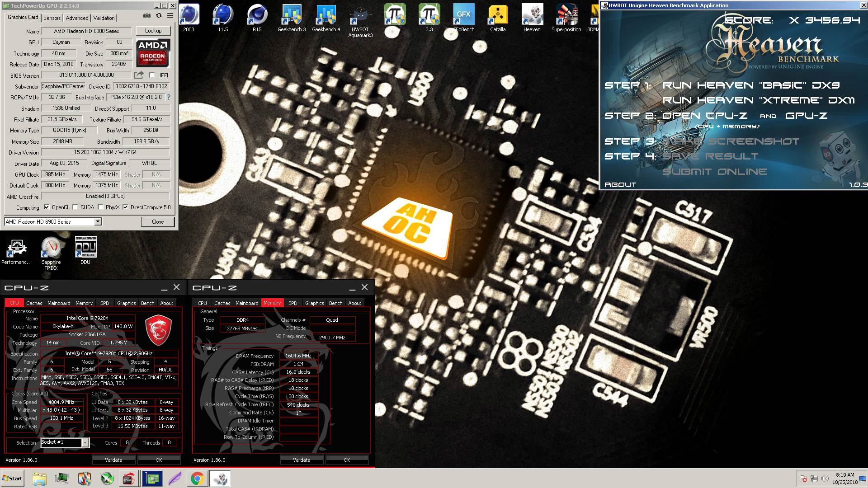Toggle the CUDA checkbox
868x488 pixels.
click(x=75, y=207)
